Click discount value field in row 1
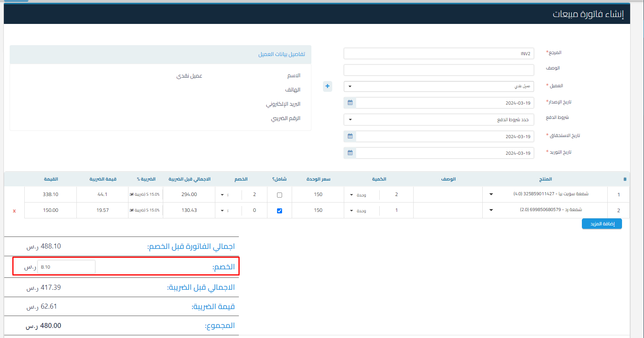The image size is (644, 338). 254,194
